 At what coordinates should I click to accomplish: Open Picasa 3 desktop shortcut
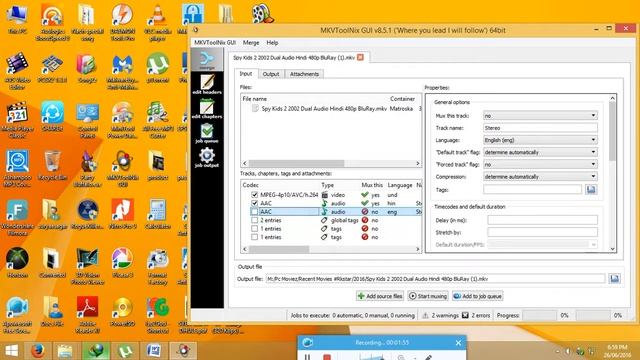(x=122, y=263)
